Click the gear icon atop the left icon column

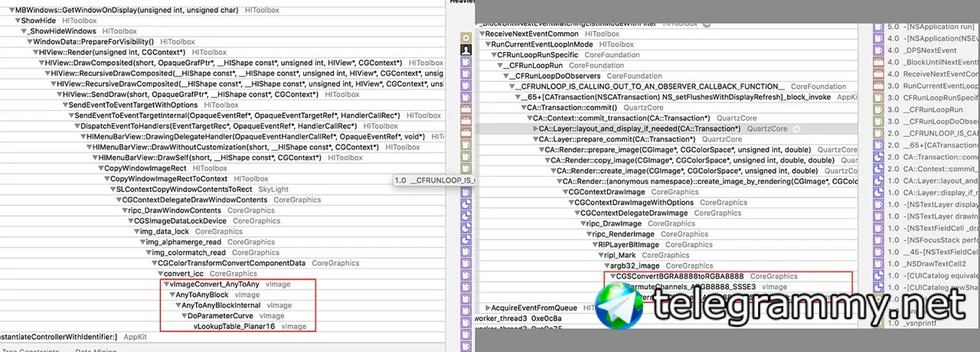(465, 37)
